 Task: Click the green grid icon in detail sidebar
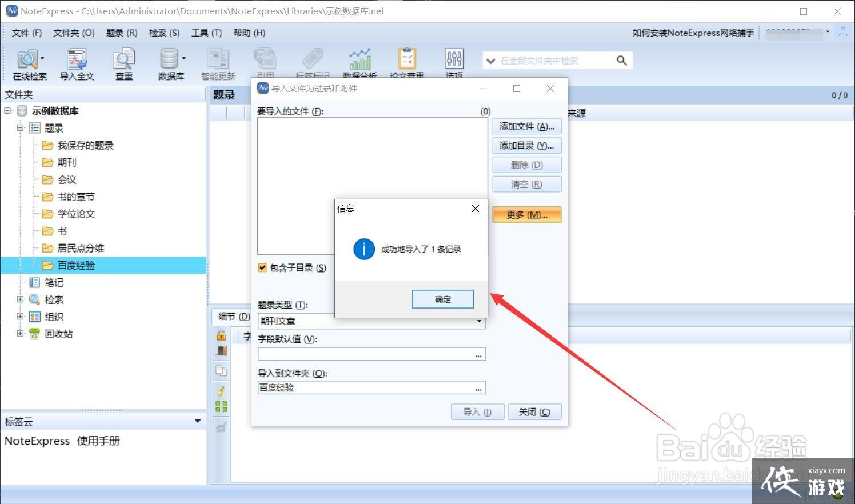[221, 406]
